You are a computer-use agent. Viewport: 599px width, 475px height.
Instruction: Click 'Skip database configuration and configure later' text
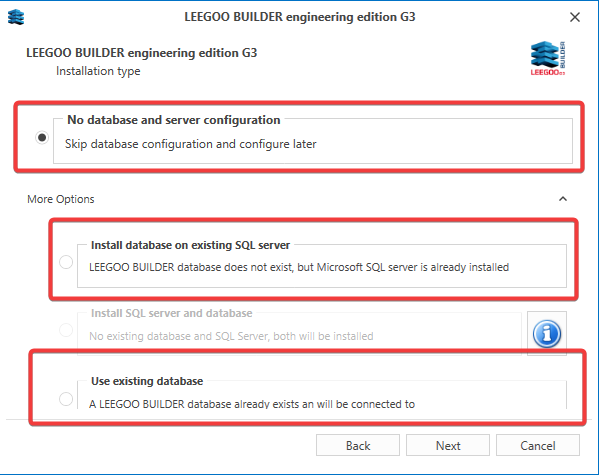[191, 144]
